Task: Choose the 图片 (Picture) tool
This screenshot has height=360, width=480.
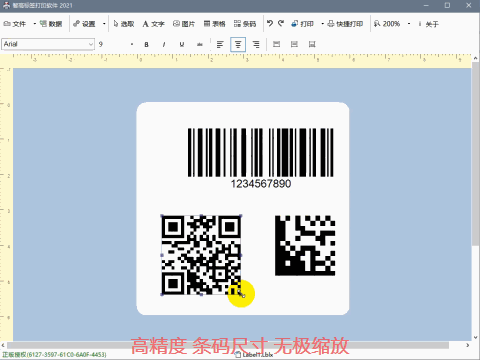Action: point(184,24)
